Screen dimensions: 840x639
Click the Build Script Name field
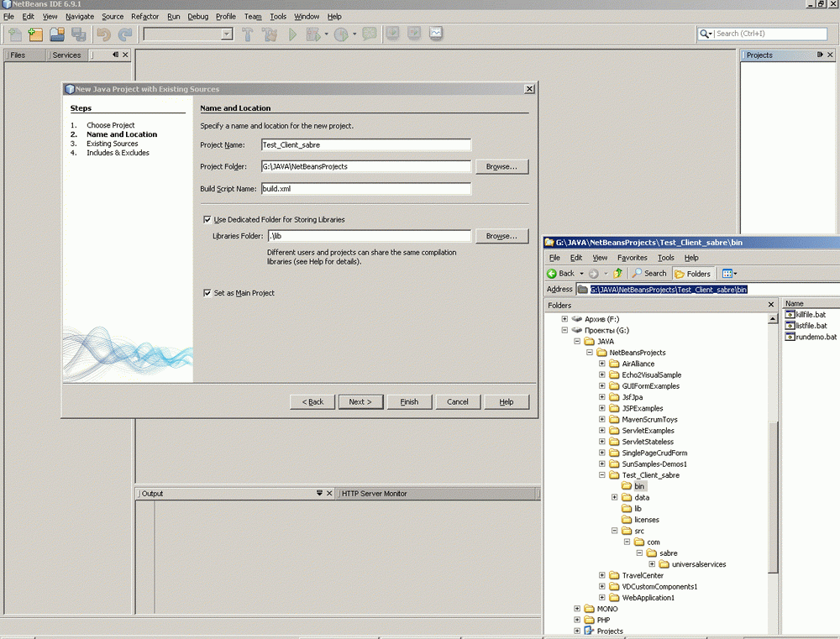(366, 189)
